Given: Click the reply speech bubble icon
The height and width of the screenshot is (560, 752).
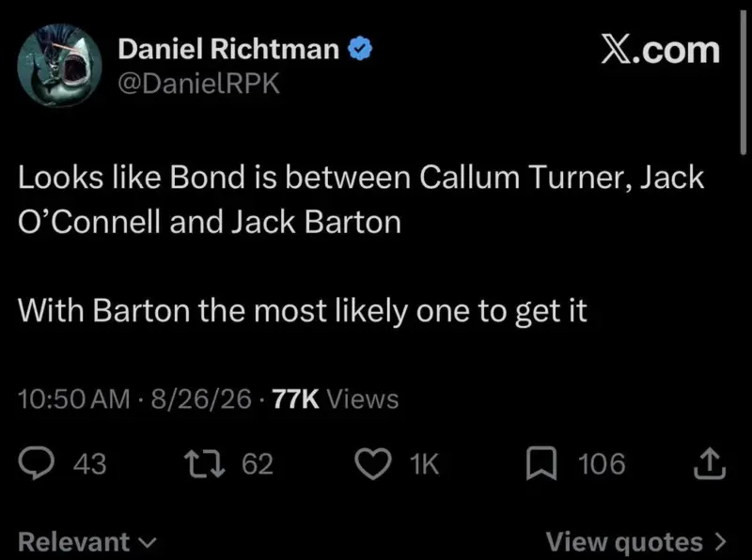Looking at the screenshot, I should 37,463.
